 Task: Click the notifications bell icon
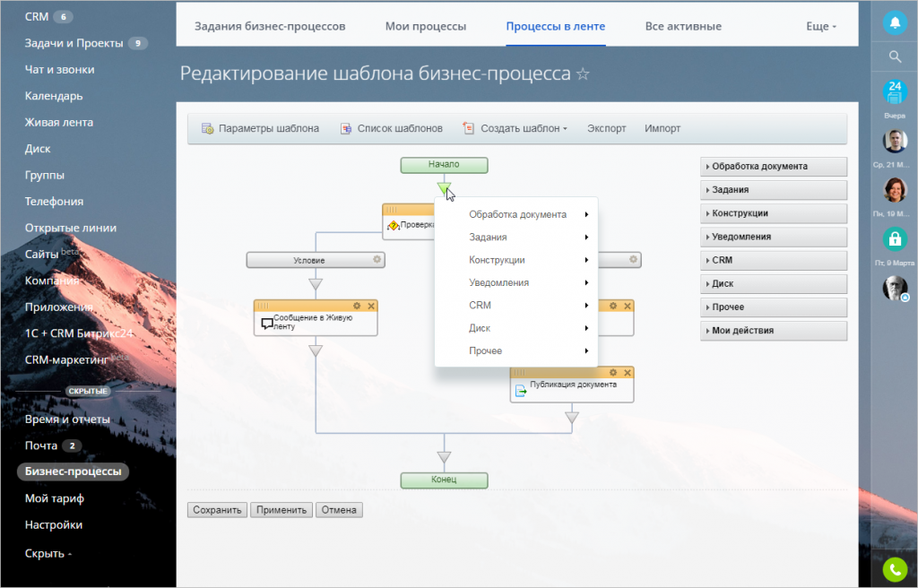pyautogui.click(x=894, y=24)
